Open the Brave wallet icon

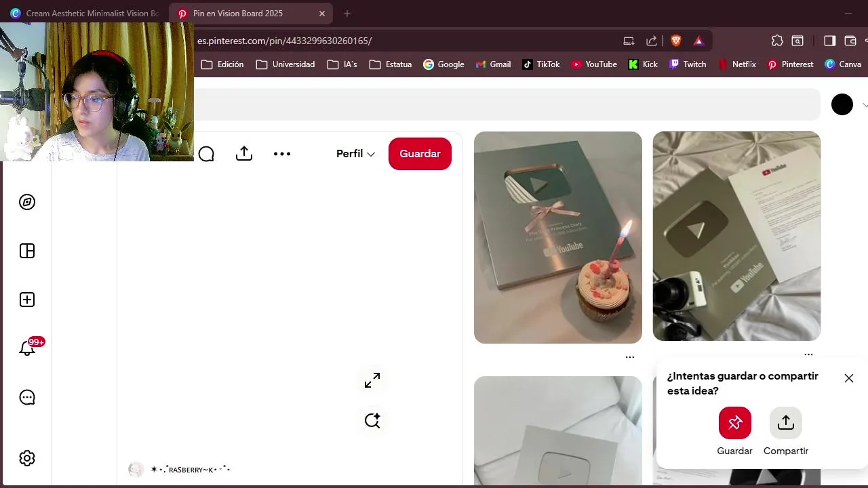pyautogui.click(x=850, y=41)
